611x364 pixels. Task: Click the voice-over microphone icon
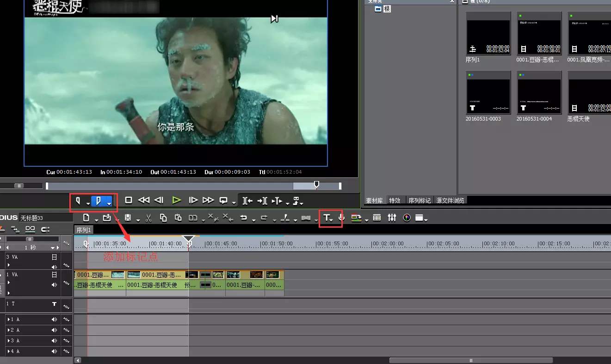point(341,218)
